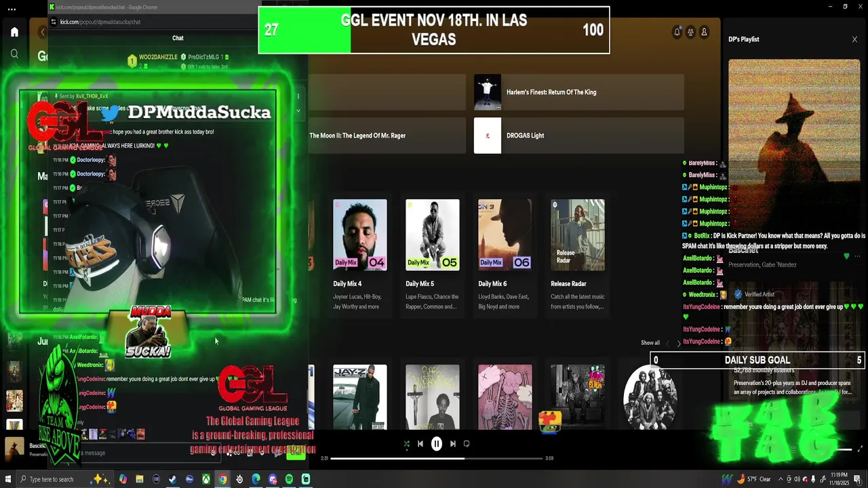Open the 57°F Clear weather widget
The width and height of the screenshot is (868, 488).
click(x=754, y=479)
